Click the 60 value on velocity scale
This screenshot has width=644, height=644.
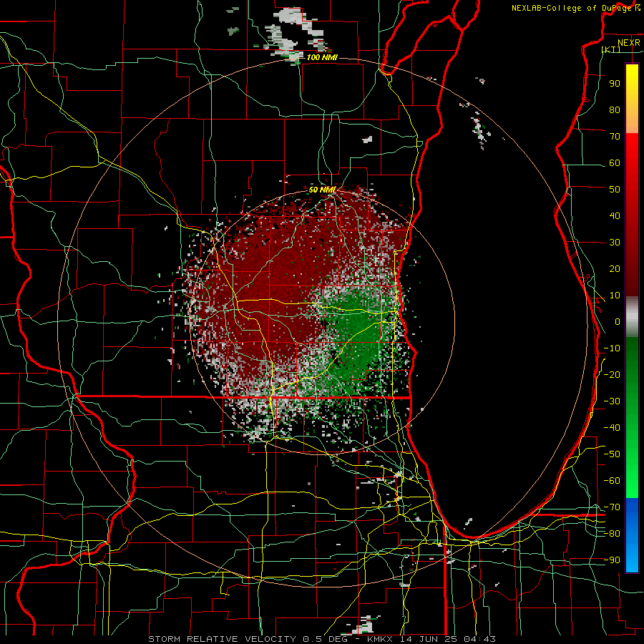coord(615,162)
